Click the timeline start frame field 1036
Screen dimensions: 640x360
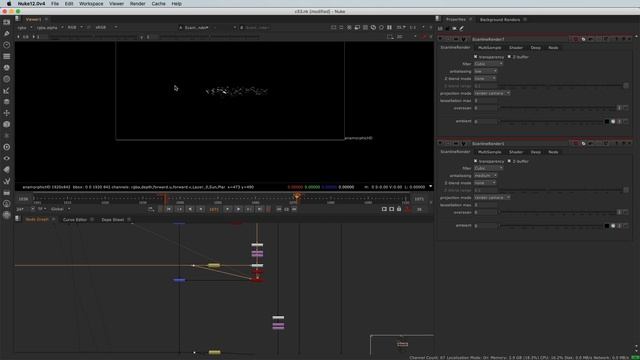tap(23, 199)
